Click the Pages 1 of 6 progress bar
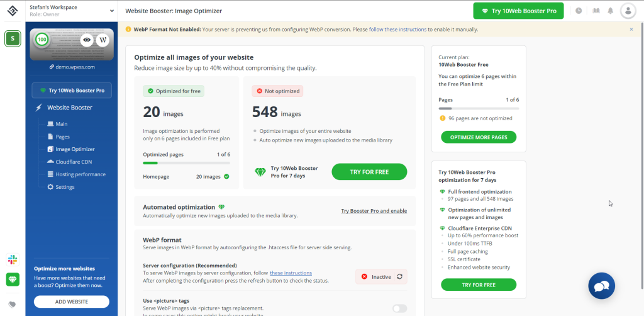Screen dimensions: 644x316 click(x=479, y=108)
